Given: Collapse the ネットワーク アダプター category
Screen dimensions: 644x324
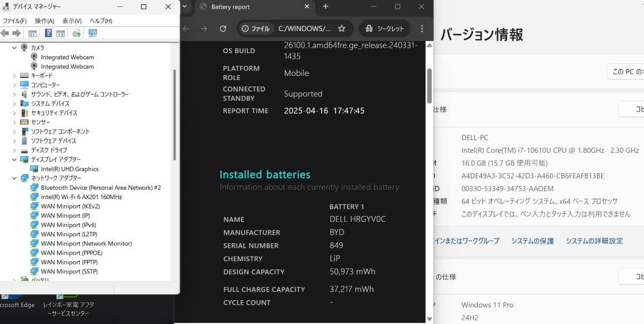Looking at the screenshot, I should (15, 178).
